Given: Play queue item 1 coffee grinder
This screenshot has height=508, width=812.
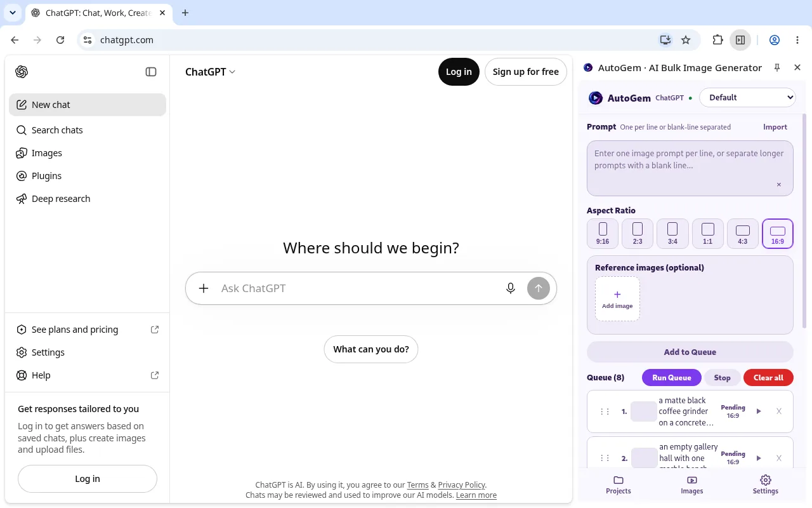Looking at the screenshot, I should click(x=759, y=411).
